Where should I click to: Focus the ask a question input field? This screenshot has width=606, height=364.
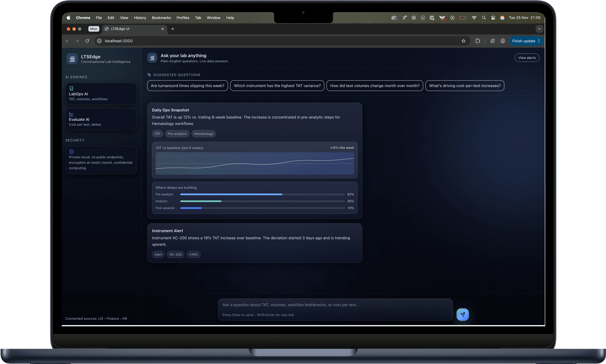pyautogui.click(x=335, y=305)
